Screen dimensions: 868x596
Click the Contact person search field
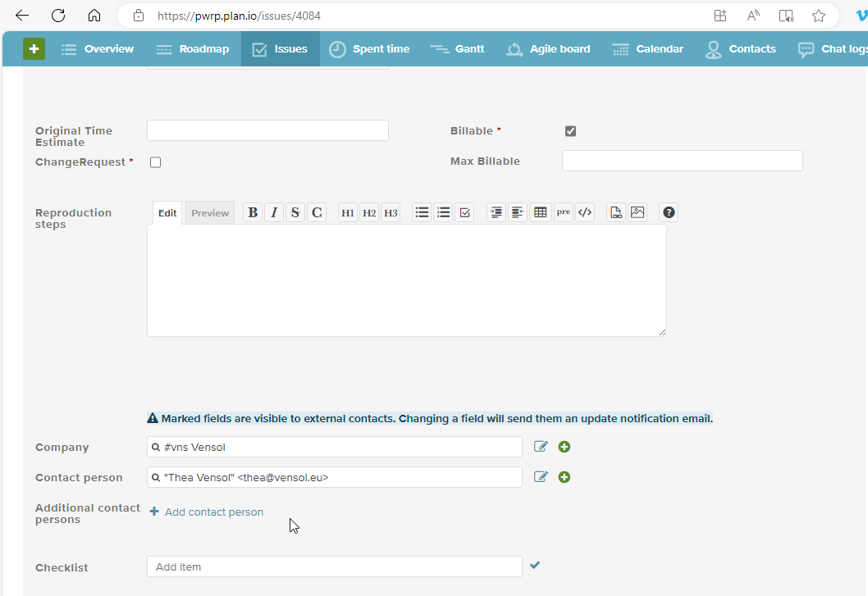(x=335, y=477)
